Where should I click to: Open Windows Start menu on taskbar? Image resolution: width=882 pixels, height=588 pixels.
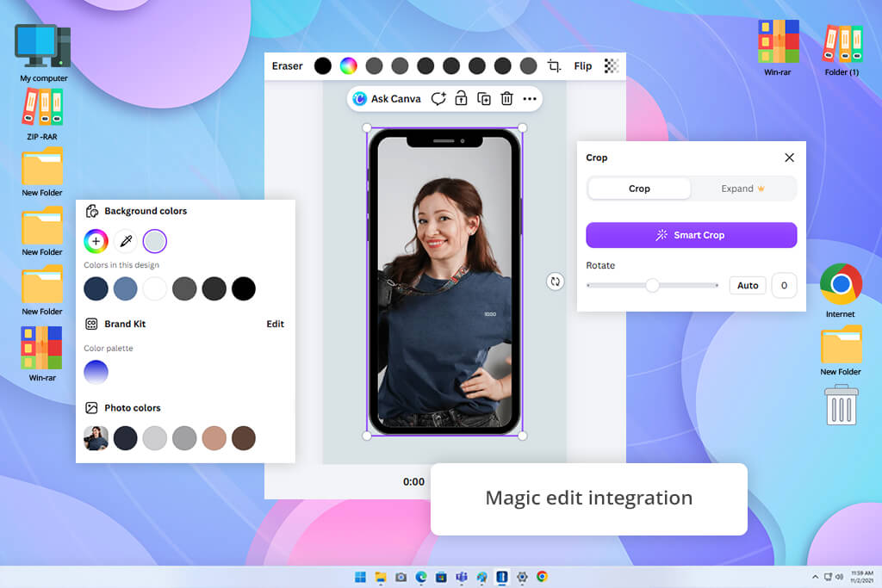[x=361, y=577]
